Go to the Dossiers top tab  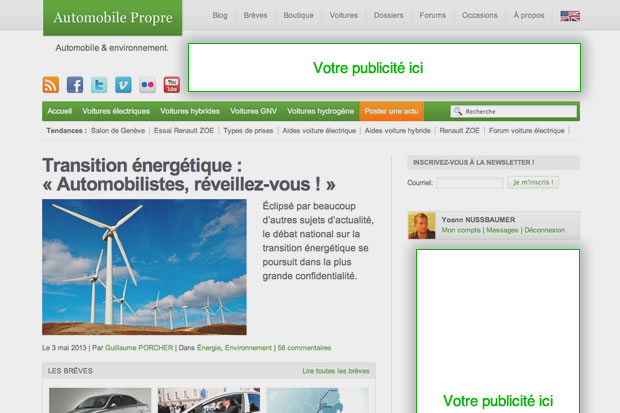[389, 16]
